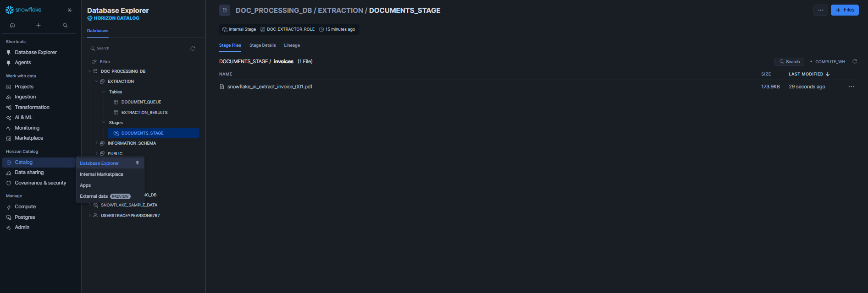Image resolution: width=868 pixels, height=293 pixels.
Task: Open the more options menu for the invoice file
Action: 851,86
